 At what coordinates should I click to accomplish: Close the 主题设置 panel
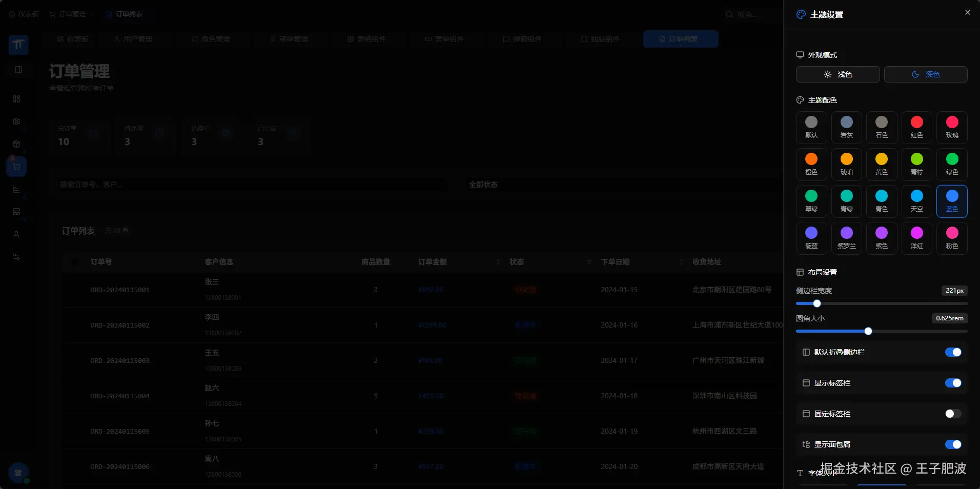coord(968,12)
